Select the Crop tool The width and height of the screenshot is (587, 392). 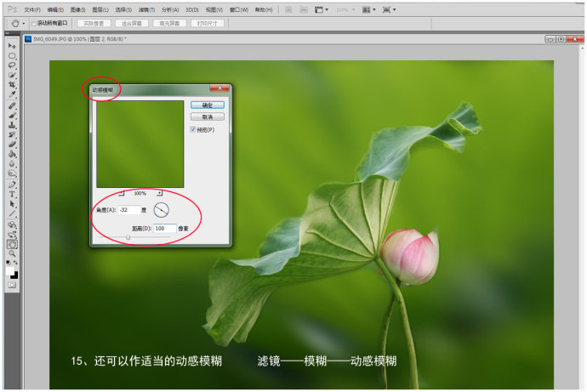click(12, 85)
